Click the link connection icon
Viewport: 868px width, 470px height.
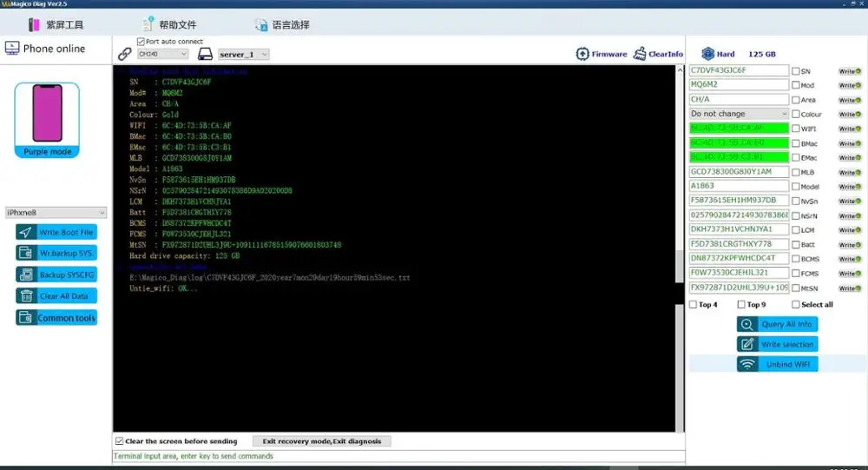124,54
